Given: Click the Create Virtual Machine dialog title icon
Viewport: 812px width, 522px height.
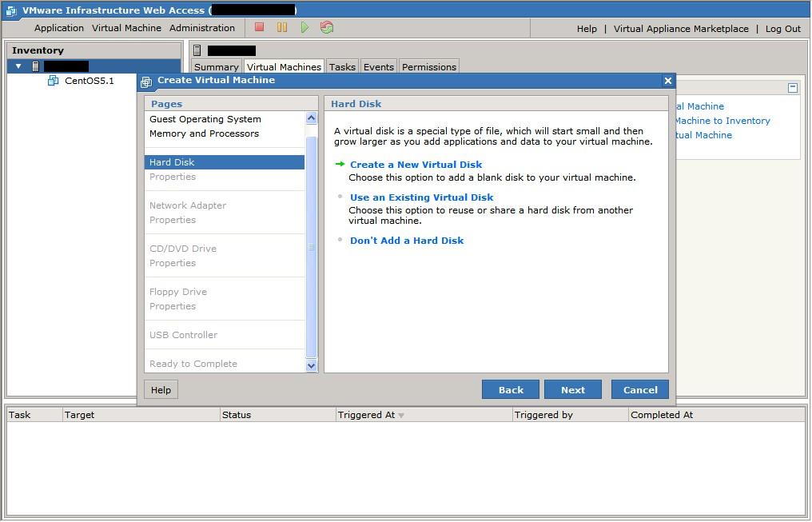Looking at the screenshot, I should [x=146, y=82].
